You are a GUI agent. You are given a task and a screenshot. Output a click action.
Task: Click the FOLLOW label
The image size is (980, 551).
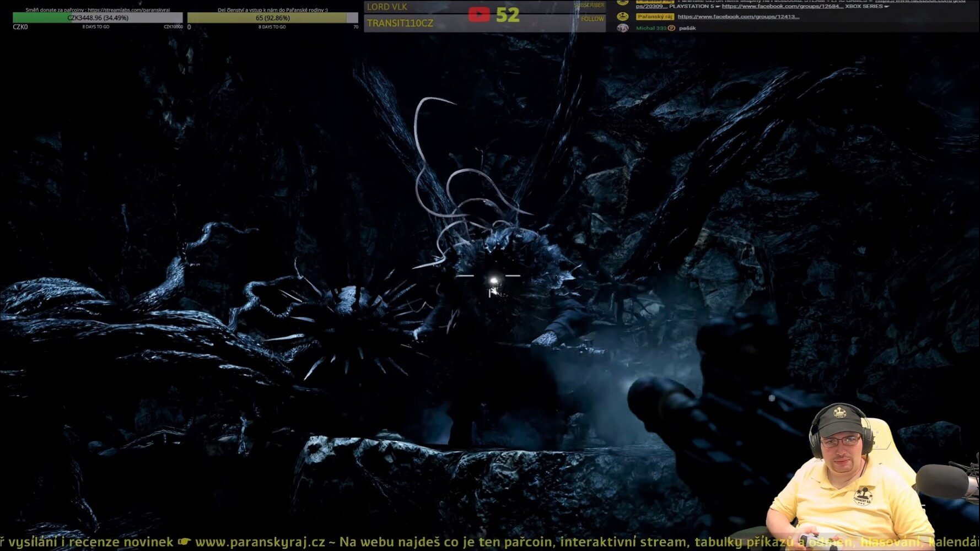[x=592, y=19]
